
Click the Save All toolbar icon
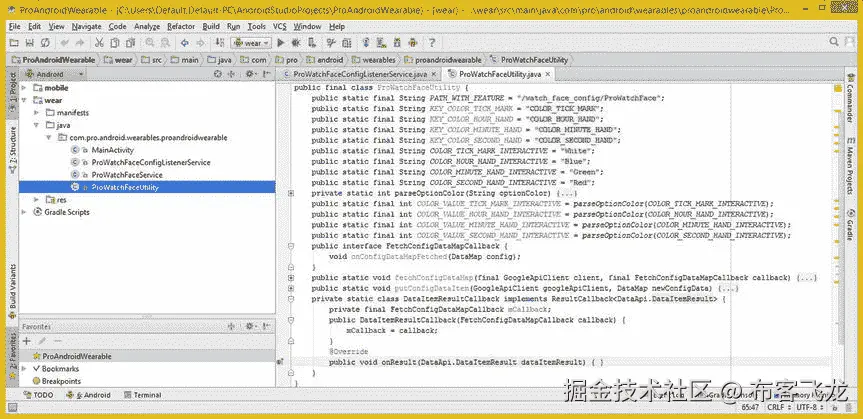30,42
